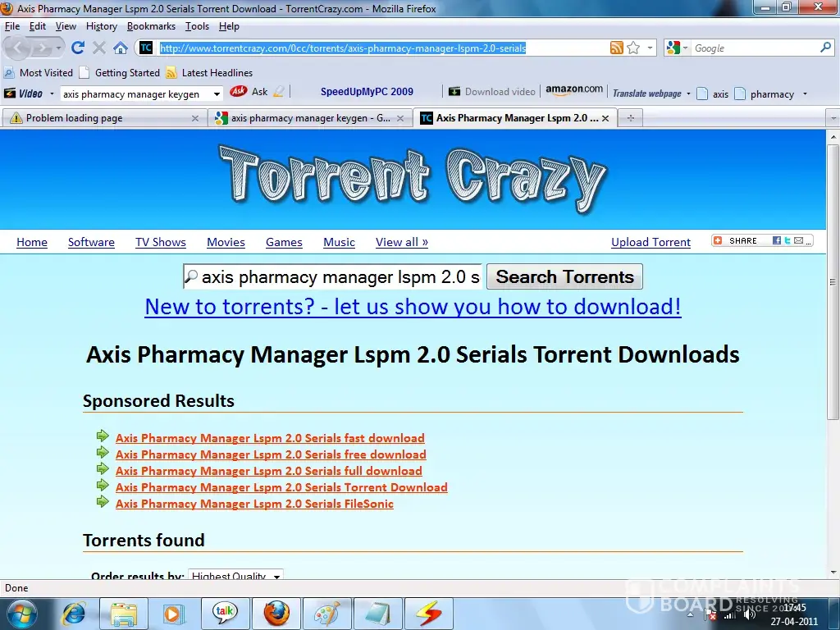Click the Stop loading icon
This screenshot has height=630, width=840.
99,48
